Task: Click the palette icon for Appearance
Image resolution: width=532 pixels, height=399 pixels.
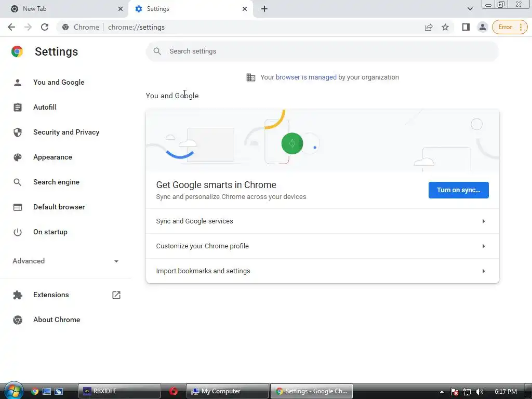Action: click(18, 157)
